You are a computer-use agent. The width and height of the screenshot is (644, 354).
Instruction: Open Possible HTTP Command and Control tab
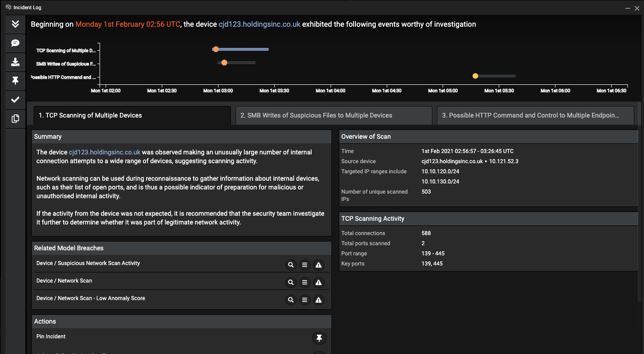pos(536,115)
